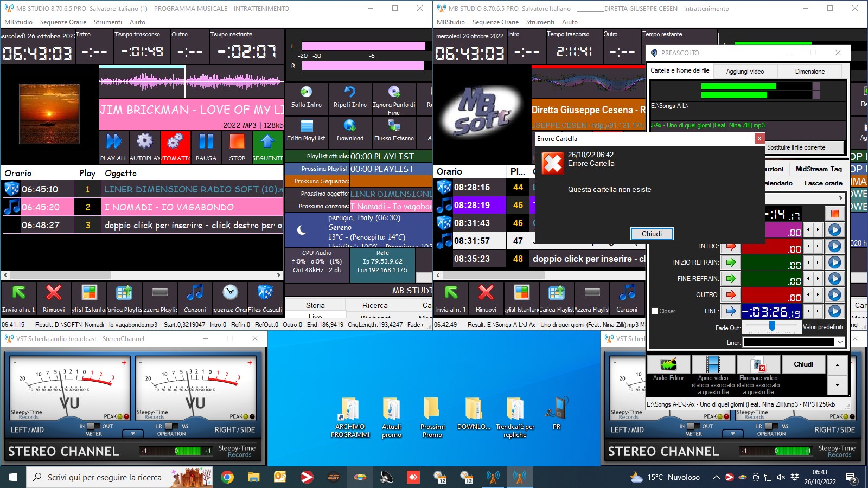This screenshot has height=488, width=868.
Task: Show hidden icons in system tray
Action: [716, 478]
